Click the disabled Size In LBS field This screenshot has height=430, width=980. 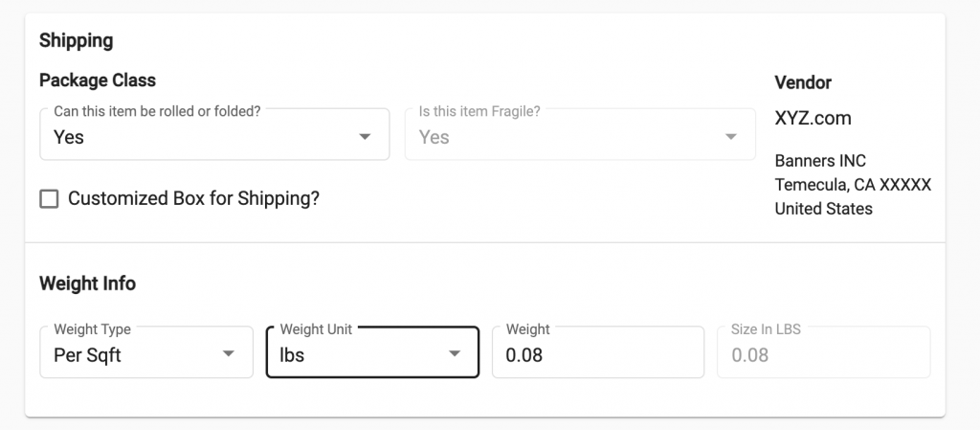(823, 354)
